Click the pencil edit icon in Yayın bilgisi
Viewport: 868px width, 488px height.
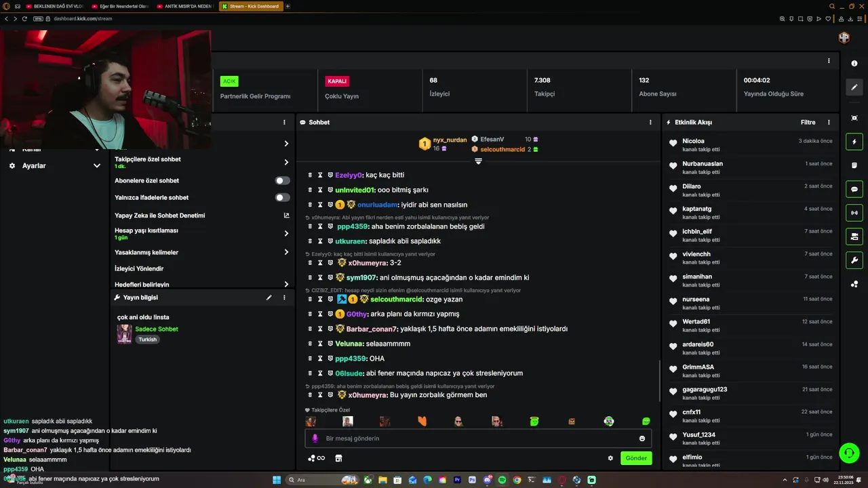tap(269, 298)
